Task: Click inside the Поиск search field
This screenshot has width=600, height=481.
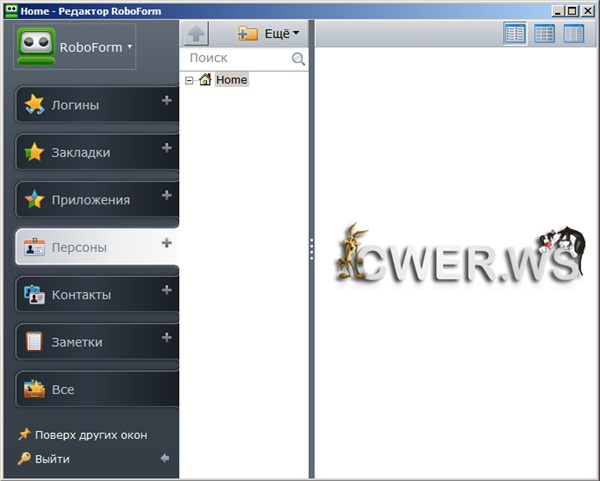Action: pos(238,59)
